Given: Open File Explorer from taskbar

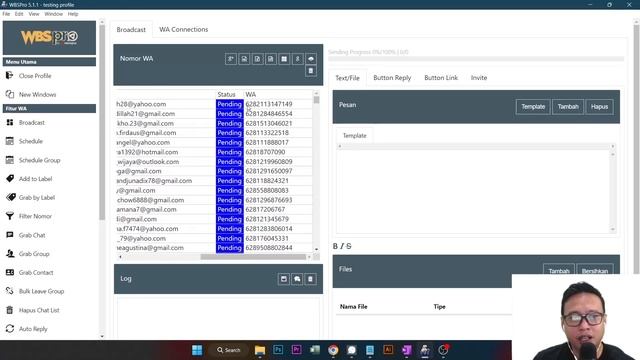Looking at the screenshot, I should [260, 350].
